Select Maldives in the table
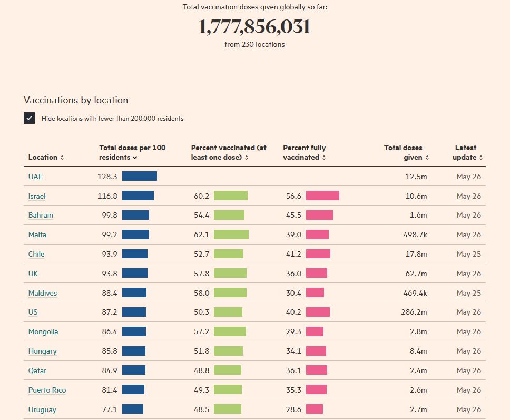The image size is (510, 420). (x=42, y=293)
